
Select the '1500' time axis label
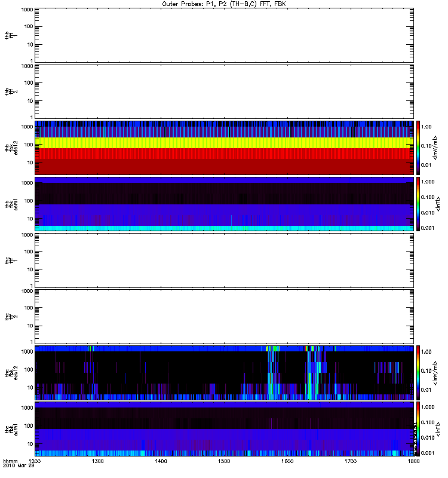[x=224, y=461]
